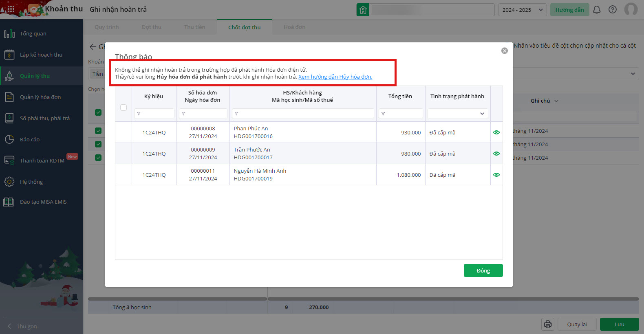The height and width of the screenshot is (334, 644).
Task: Click Lập kế hoạch thu calendar icon
Action: [x=9, y=55]
